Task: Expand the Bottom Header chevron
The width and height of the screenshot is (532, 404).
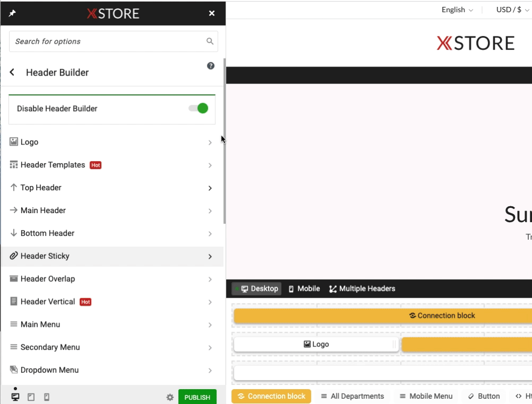Action: coord(210,233)
